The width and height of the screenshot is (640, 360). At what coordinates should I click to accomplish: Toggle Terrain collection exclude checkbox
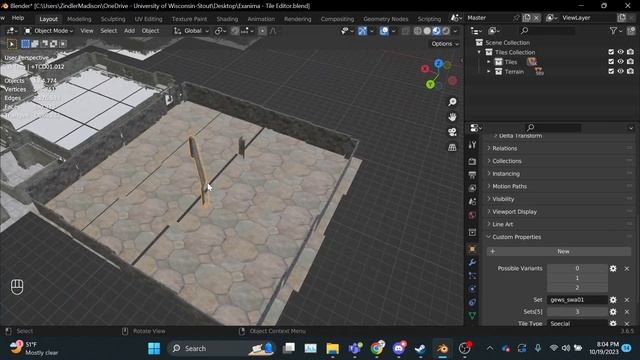pos(611,71)
